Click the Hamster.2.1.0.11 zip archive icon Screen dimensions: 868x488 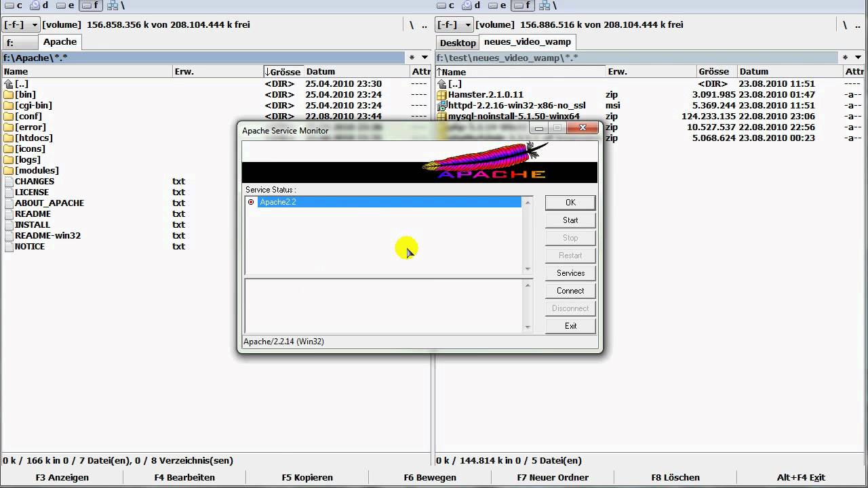441,95
